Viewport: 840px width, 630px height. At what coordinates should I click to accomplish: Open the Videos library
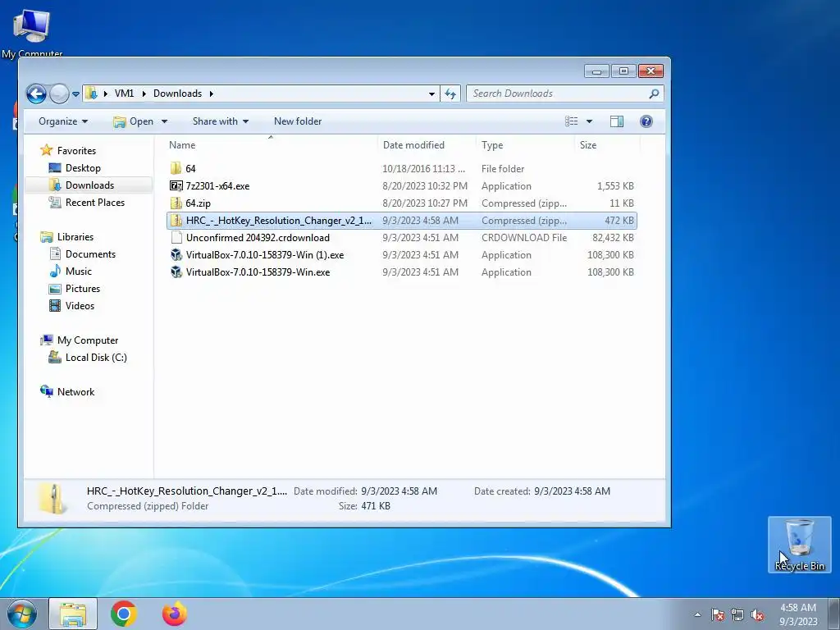pyautogui.click(x=80, y=306)
